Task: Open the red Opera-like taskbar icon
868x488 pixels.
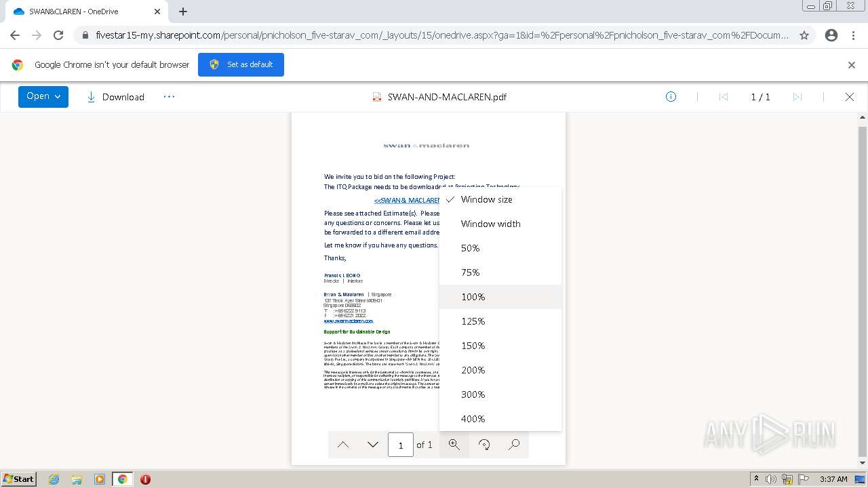Action: pyautogui.click(x=145, y=479)
